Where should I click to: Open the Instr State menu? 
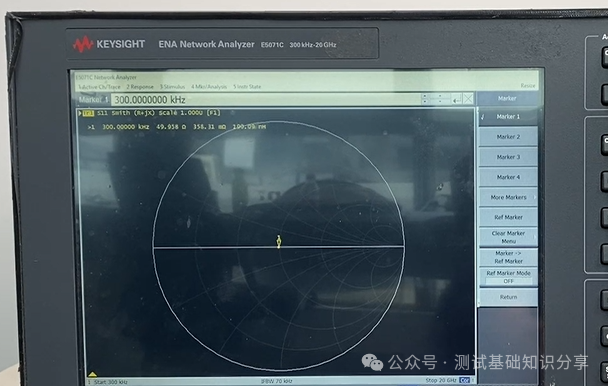[x=247, y=87]
